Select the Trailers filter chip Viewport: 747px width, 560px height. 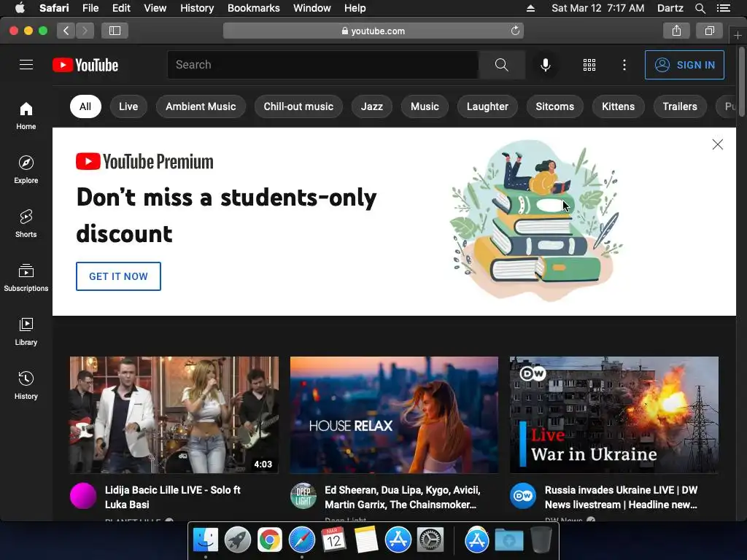click(680, 106)
